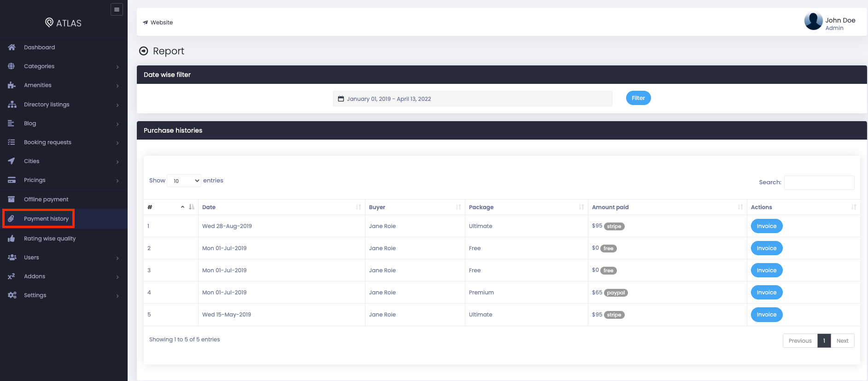
Task: Open Invoice for the $65 paypal Premium purchase
Action: point(767,292)
